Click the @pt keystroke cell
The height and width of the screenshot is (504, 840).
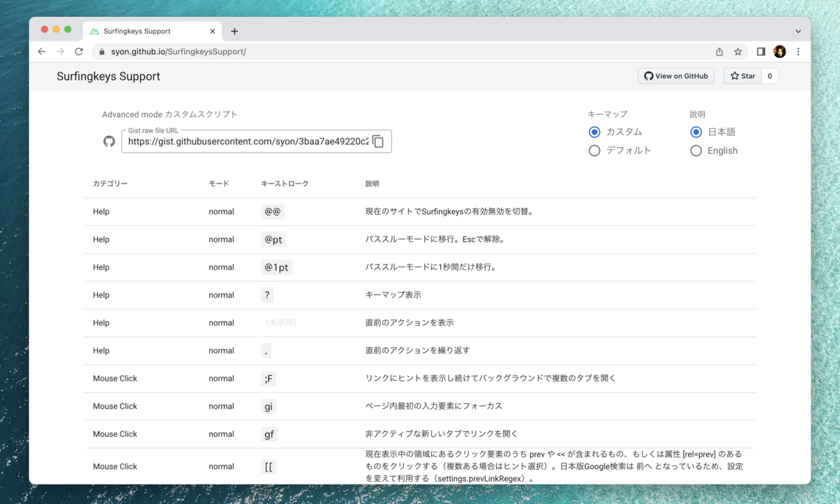274,239
